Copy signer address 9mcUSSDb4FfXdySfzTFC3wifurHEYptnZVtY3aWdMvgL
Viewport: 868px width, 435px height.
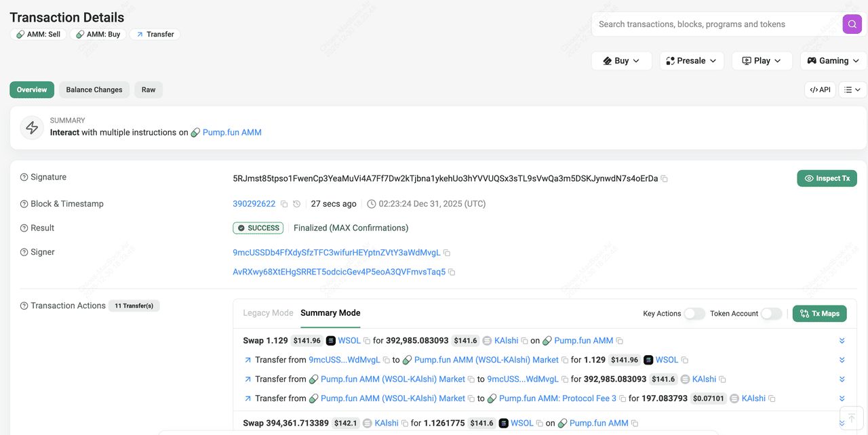coord(447,252)
